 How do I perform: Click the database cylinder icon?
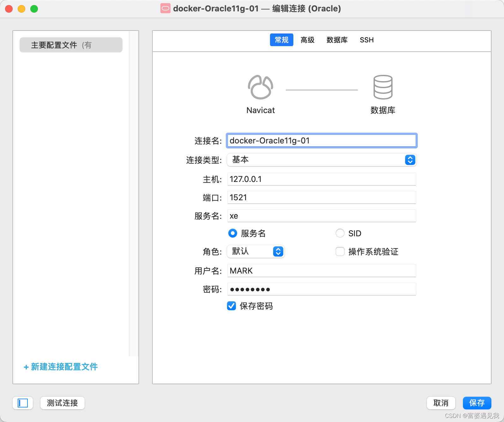383,87
